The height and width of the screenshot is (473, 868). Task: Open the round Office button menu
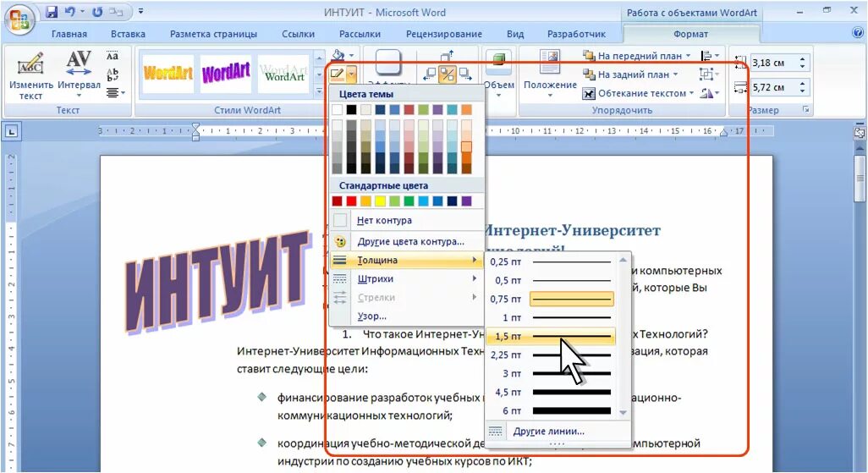[19, 20]
